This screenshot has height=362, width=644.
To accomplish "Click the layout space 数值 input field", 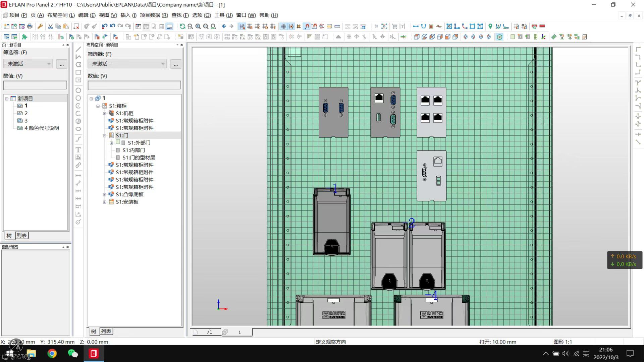I will [134, 85].
